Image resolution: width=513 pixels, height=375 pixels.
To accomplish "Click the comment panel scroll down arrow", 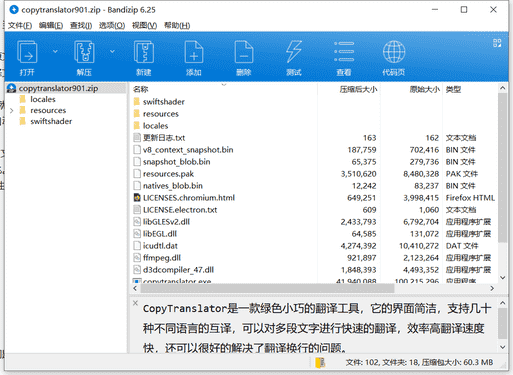I will click(x=502, y=347).
